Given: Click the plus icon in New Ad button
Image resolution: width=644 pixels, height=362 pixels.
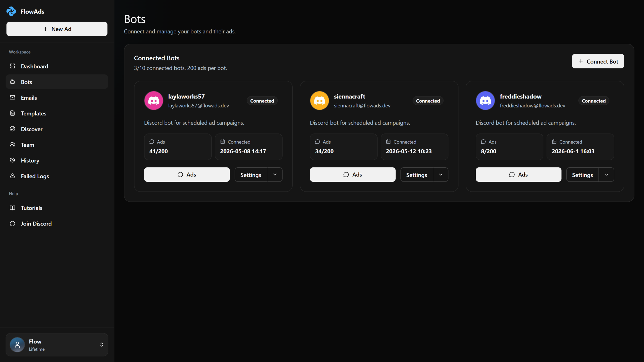Looking at the screenshot, I should click(x=45, y=29).
